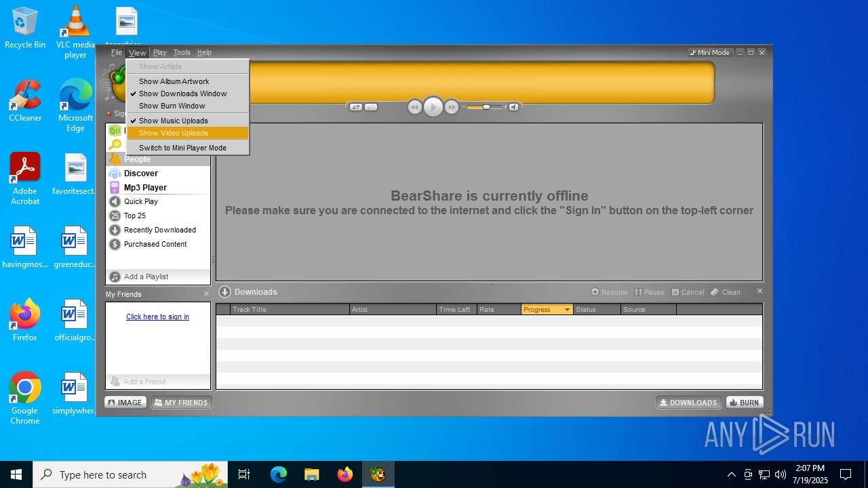The image size is (868, 488).
Task: Toggle the DOWNLOADS panel button
Action: coord(688,403)
